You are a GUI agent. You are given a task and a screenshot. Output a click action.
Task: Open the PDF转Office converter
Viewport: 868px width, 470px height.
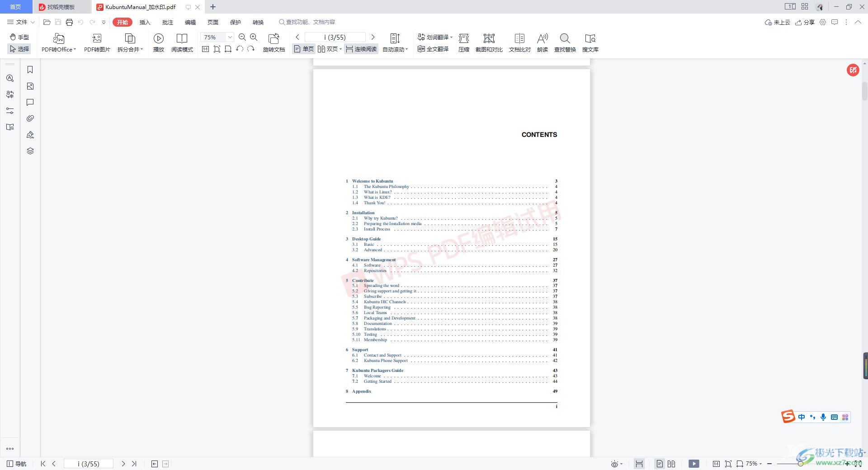pyautogui.click(x=59, y=43)
